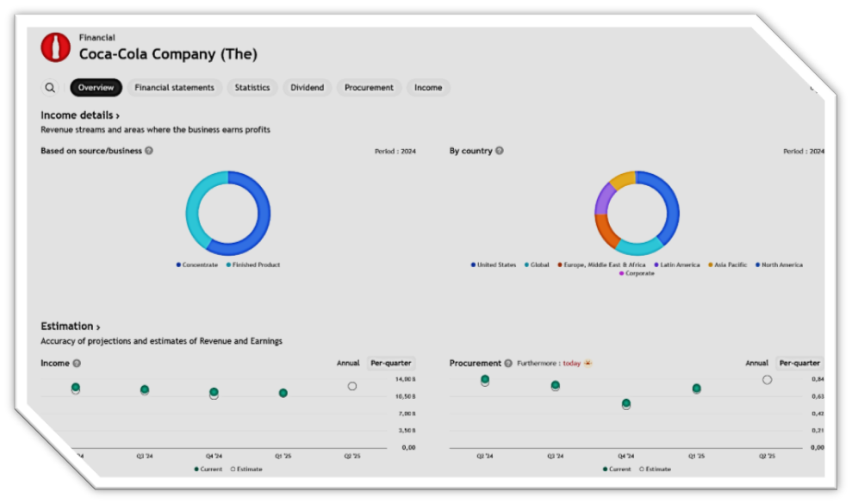Click the 'Coca-Cola Company (The)' title
852x504 pixels.
click(169, 53)
